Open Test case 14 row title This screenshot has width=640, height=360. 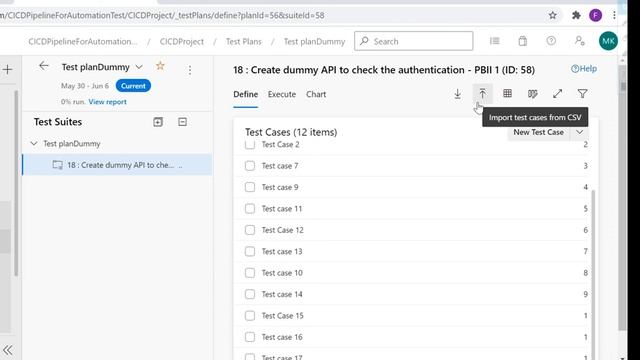coord(282,294)
